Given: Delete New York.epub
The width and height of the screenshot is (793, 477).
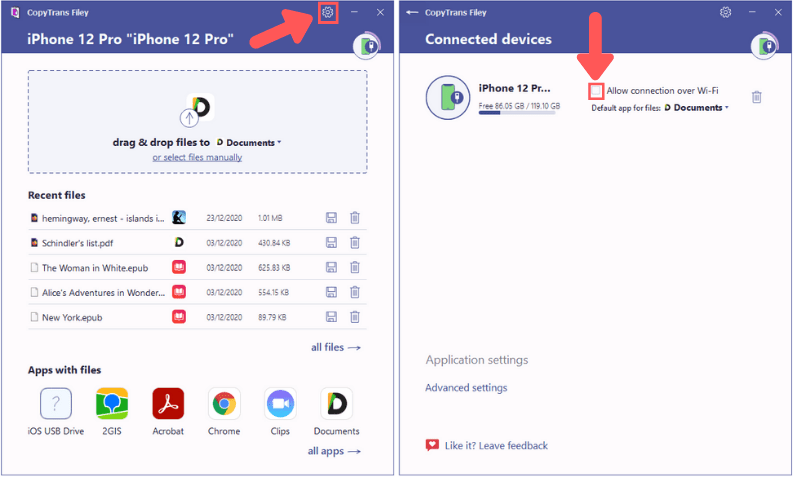Looking at the screenshot, I should pos(355,317).
